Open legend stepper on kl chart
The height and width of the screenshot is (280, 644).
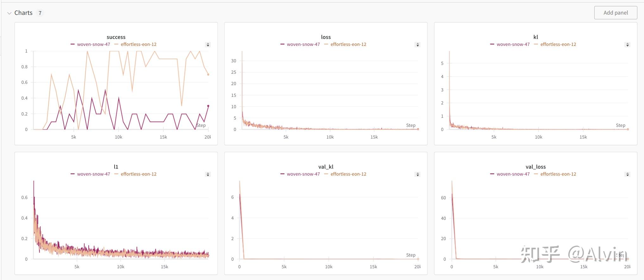click(x=627, y=45)
